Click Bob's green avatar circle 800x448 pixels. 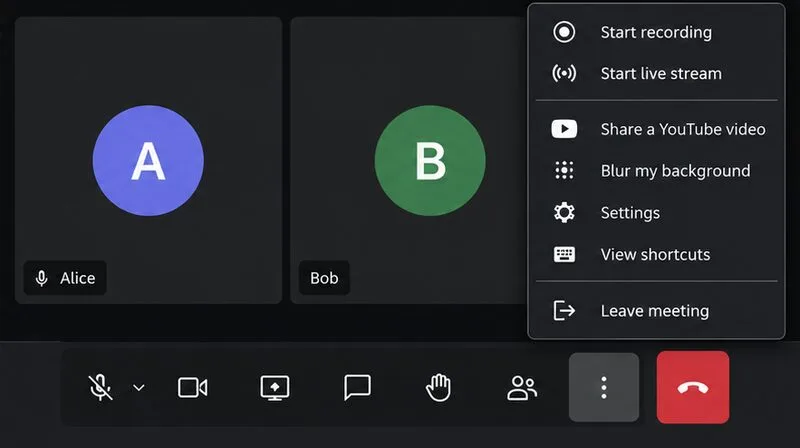pyautogui.click(x=430, y=161)
